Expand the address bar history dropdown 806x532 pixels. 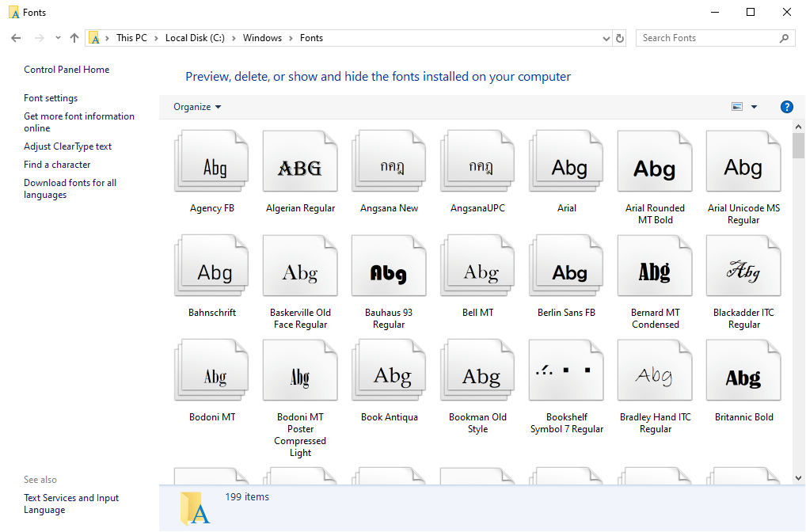[606, 38]
